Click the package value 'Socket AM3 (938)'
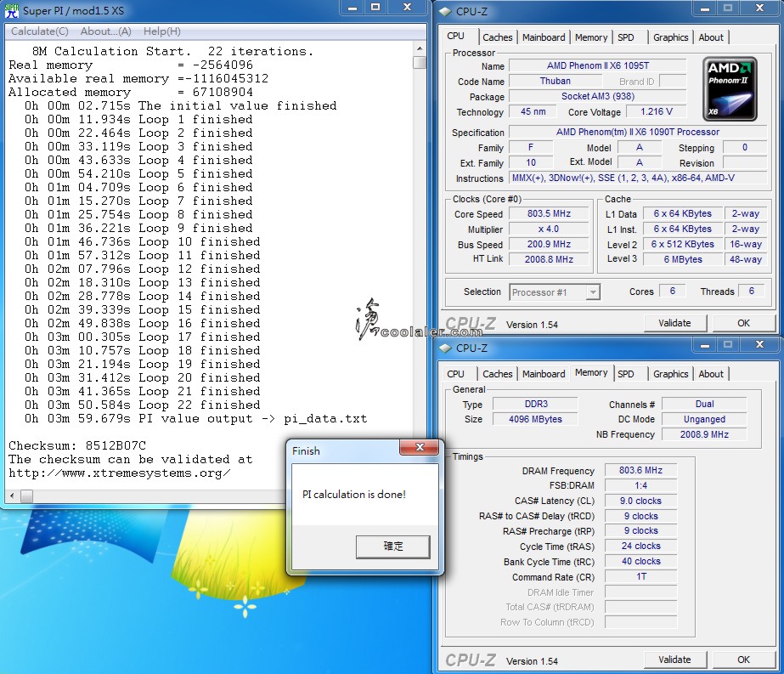This screenshot has height=674, width=784. coord(597,96)
